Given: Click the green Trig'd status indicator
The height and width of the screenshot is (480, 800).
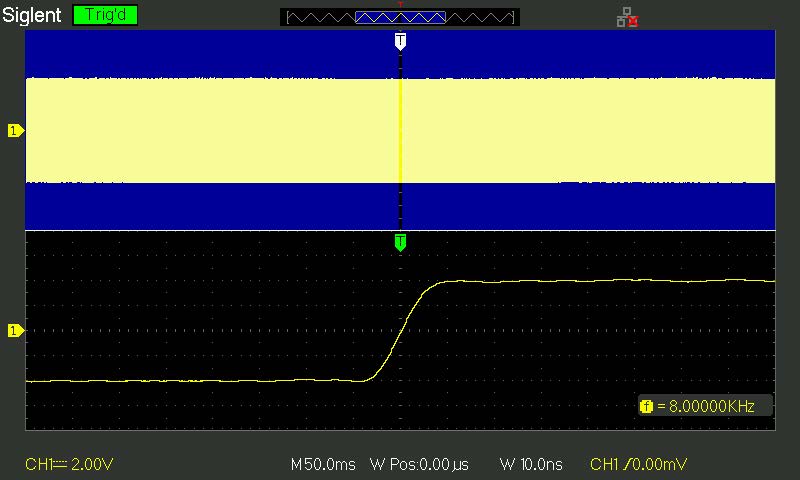Looking at the screenshot, I should pyautogui.click(x=105, y=15).
